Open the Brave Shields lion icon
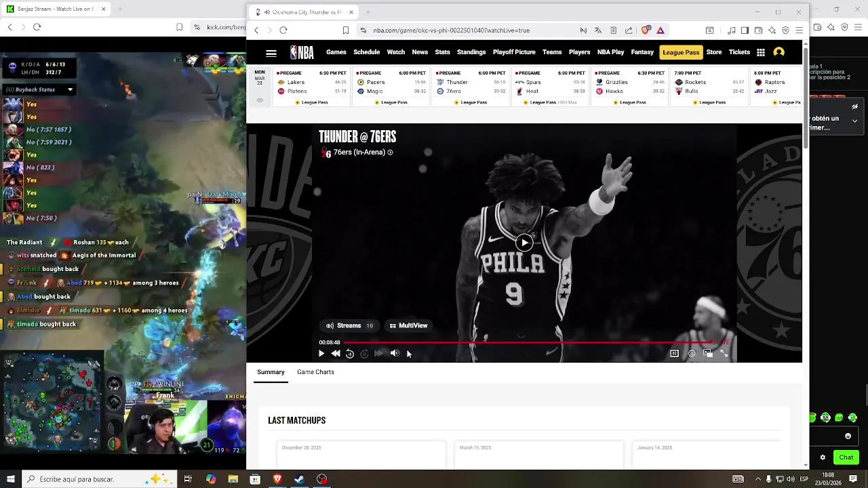The width and height of the screenshot is (868, 488). 646,30
